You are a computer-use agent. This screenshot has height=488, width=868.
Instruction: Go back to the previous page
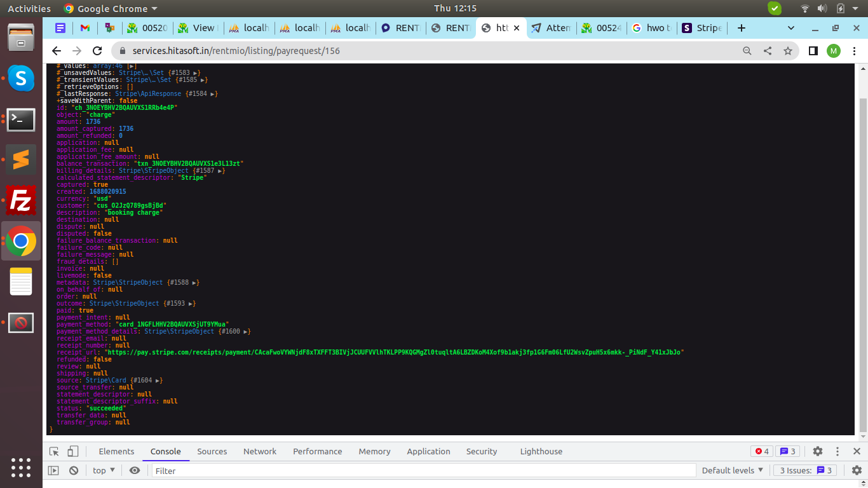(57, 51)
